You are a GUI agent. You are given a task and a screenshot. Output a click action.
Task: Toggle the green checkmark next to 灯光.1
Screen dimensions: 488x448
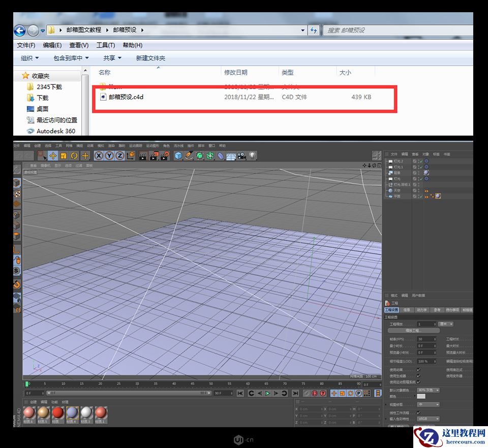coord(421,167)
